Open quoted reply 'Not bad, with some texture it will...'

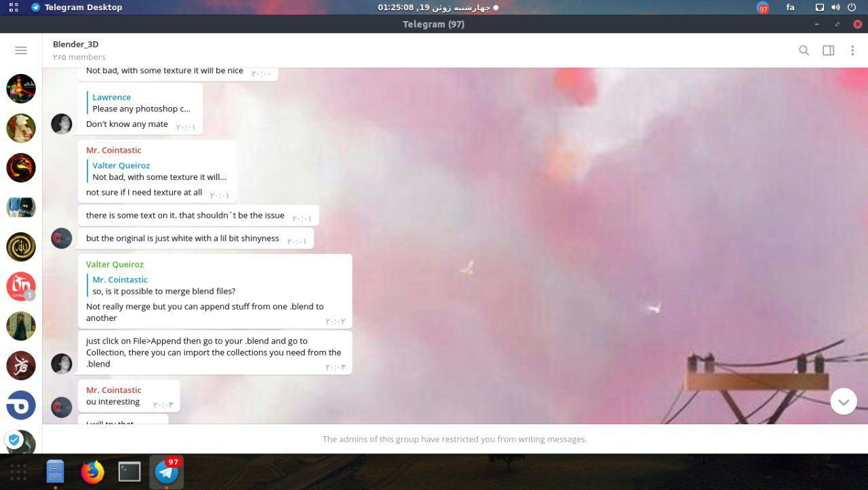point(159,171)
